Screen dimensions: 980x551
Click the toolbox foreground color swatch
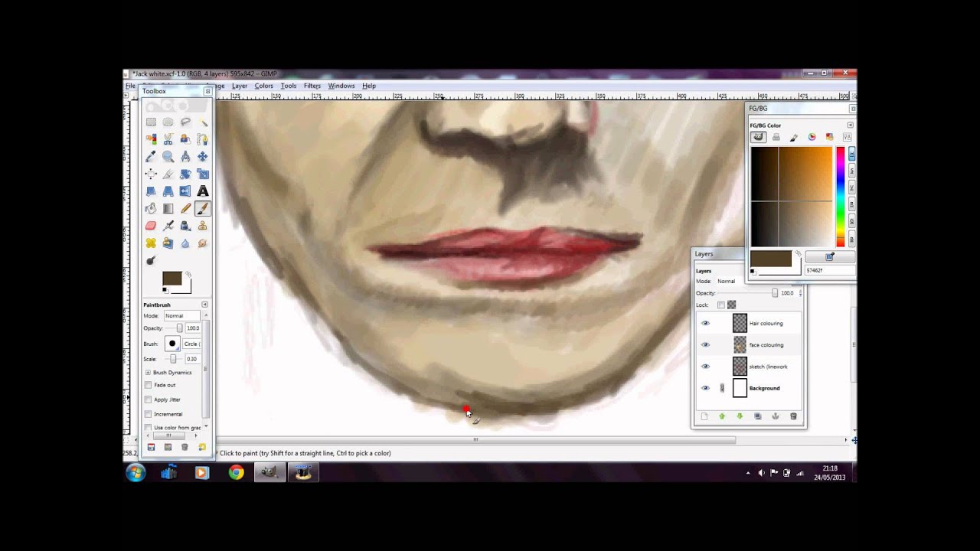(171, 279)
